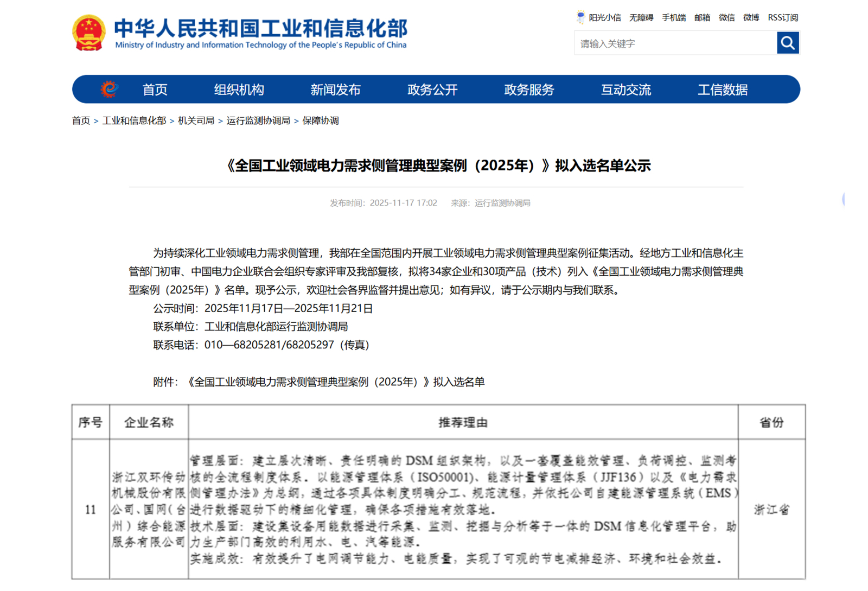Open the 组织机构 navigation menu
This screenshot has height=591, width=868.
pyautogui.click(x=239, y=90)
